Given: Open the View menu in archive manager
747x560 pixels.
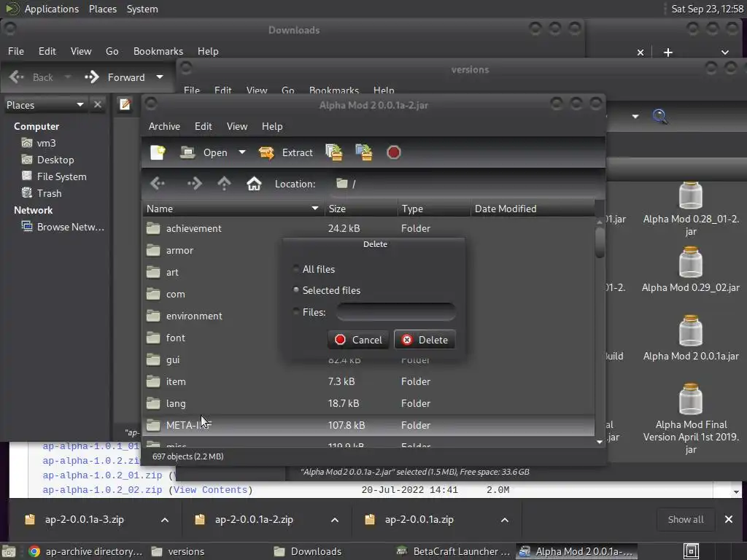Looking at the screenshot, I should click(x=237, y=126).
